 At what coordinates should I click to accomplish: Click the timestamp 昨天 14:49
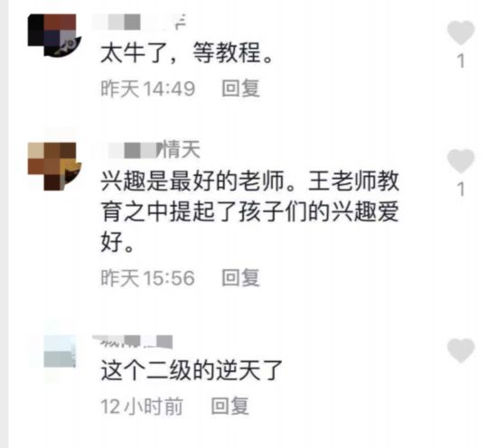tap(148, 89)
